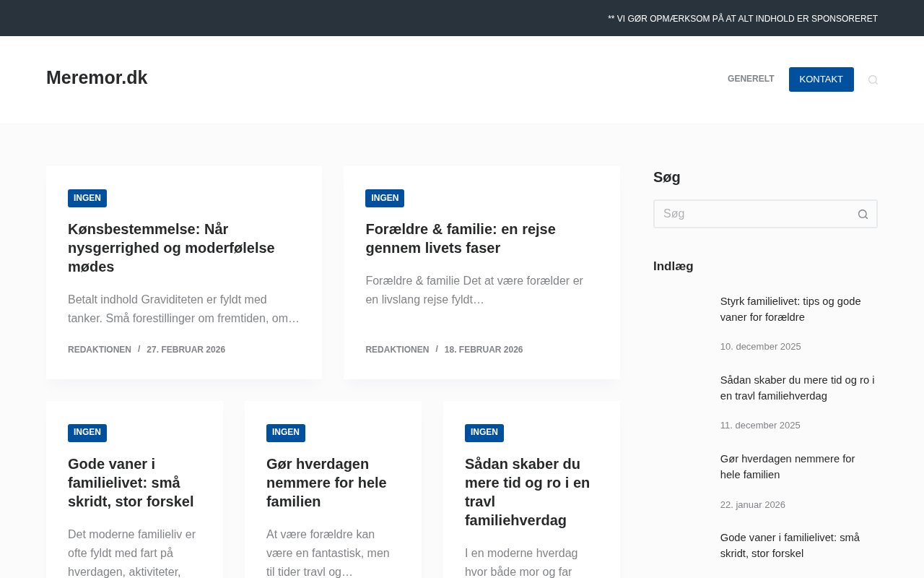The height and width of the screenshot is (578, 924).
Task: Open Sådan skaber du mere tid card title
Action: click(x=527, y=492)
